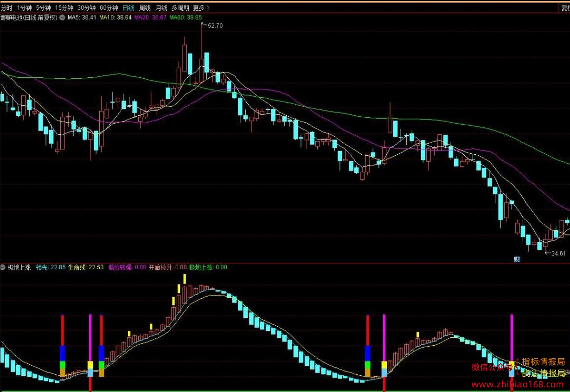Open dropdown arrow next to 德赛电池 title

(63, 18)
